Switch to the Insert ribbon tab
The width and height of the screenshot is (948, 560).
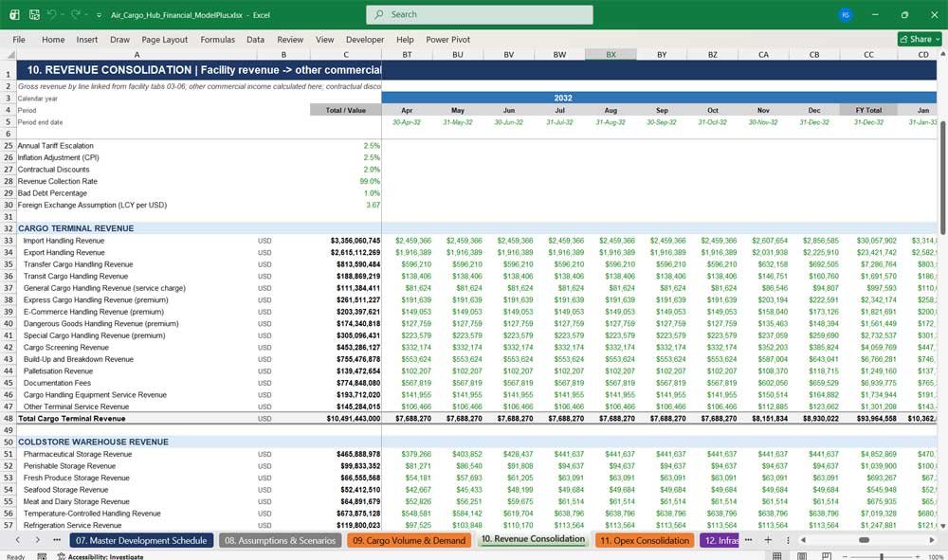point(87,39)
